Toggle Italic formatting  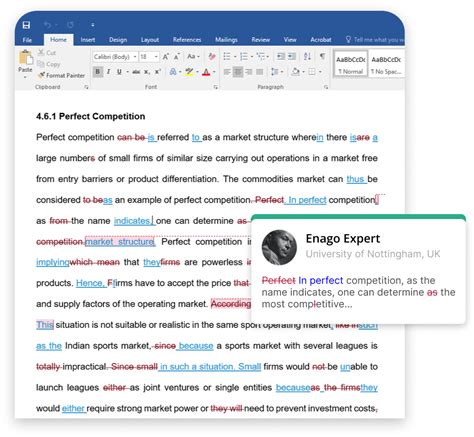point(108,72)
